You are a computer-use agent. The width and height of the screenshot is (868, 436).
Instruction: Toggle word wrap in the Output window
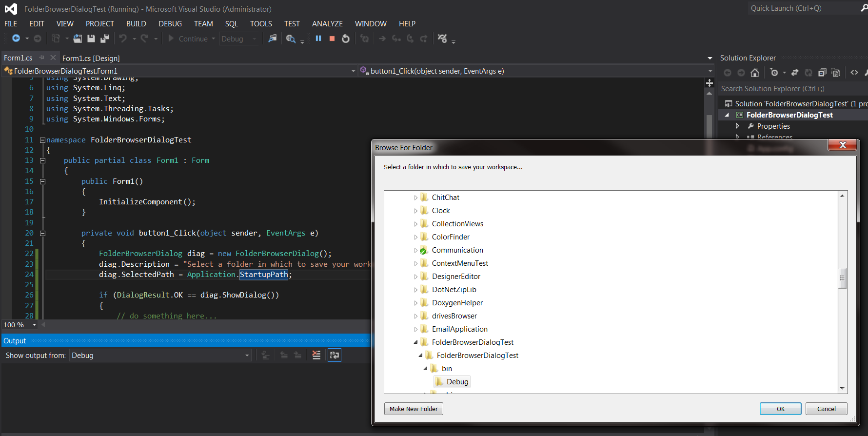coord(335,355)
